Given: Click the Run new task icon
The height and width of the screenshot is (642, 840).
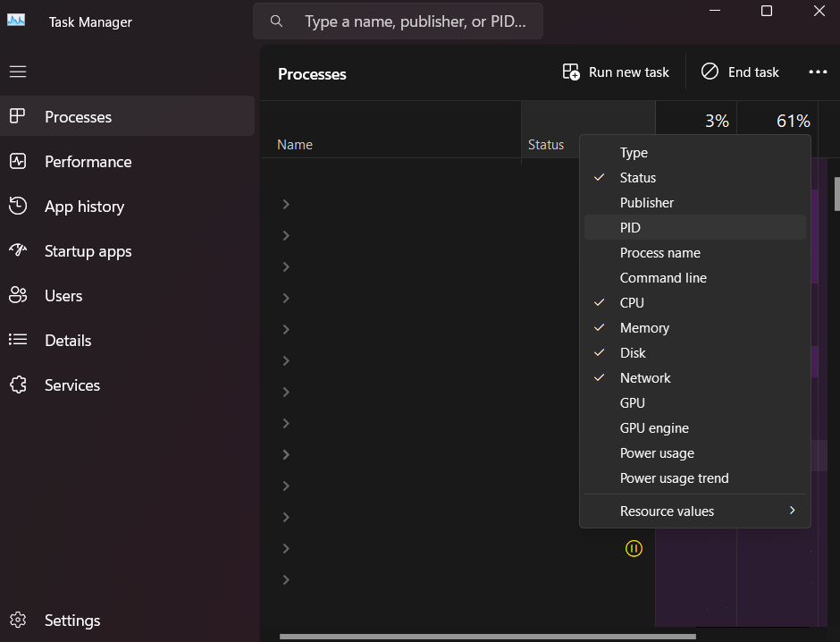Looking at the screenshot, I should pos(571,72).
